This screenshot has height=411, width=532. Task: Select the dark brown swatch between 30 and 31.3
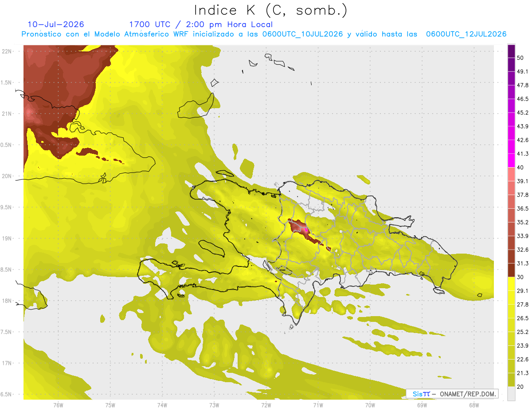coord(511,270)
